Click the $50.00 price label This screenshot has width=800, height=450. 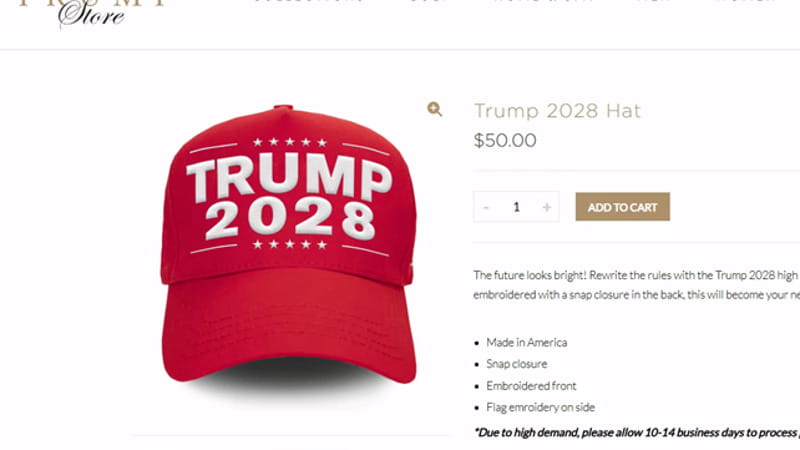[x=505, y=140]
